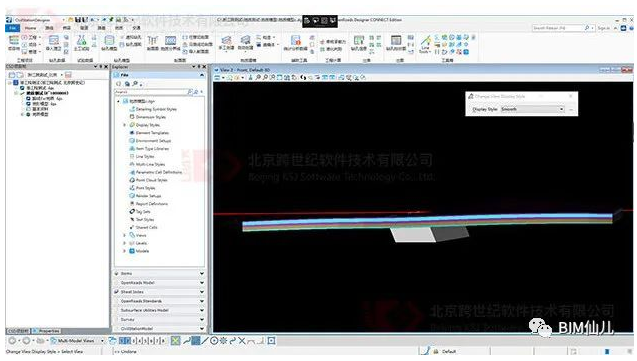The width and height of the screenshot is (637, 361).
Task: Toggle view 2 button in view group toolbar
Action: (128, 341)
